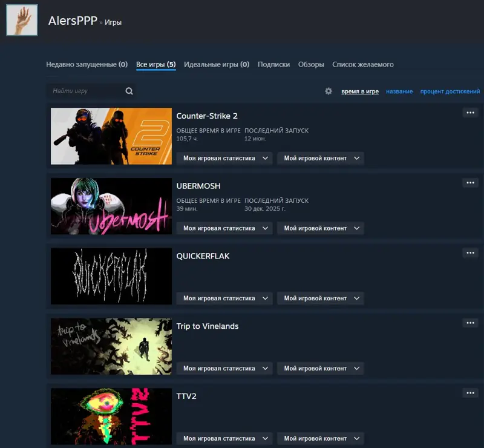
Task: Open the three-dot menu for TTV2
Action: [x=471, y=394]
